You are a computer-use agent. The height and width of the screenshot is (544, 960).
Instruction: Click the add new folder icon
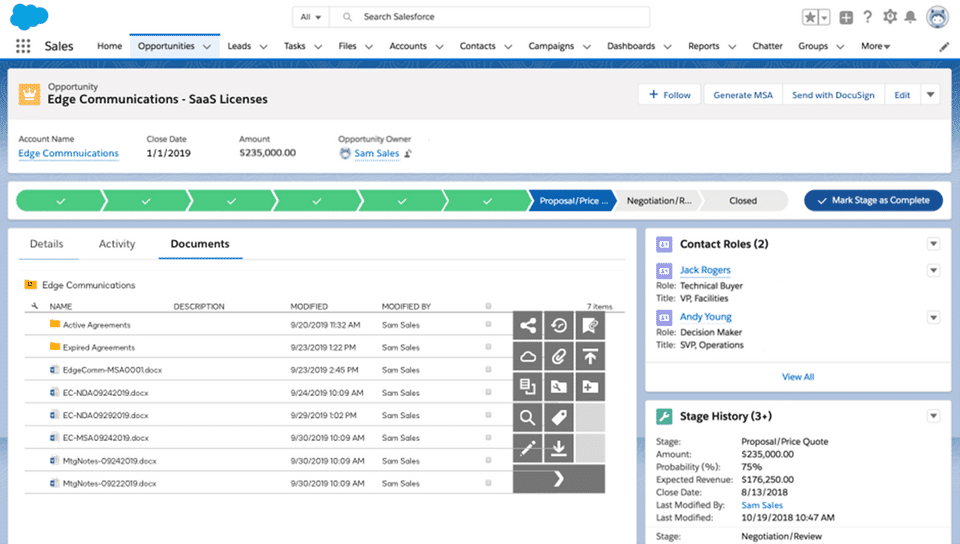point(590,387)
